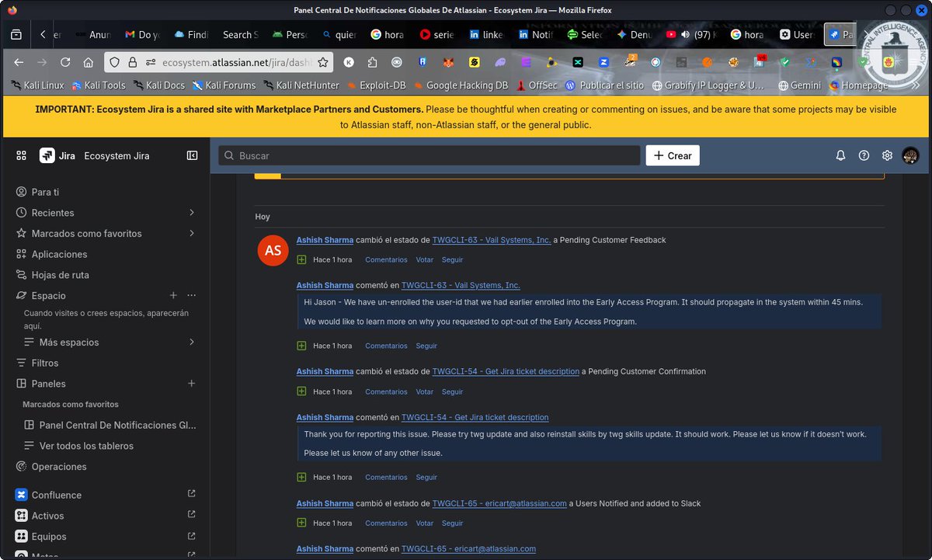
Task: Click Votar under the TWGCLI-63 status change
Action: pos(424,260)
